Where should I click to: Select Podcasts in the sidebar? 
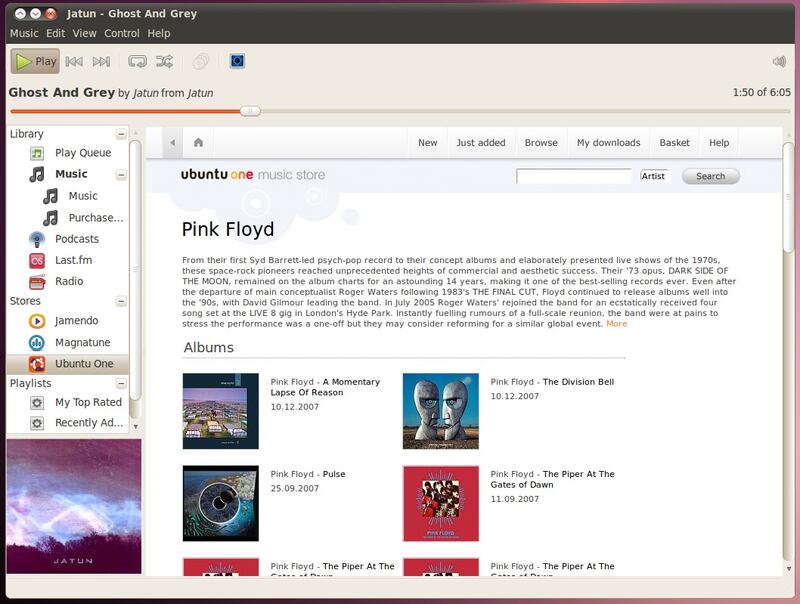[x=77, y=239]
